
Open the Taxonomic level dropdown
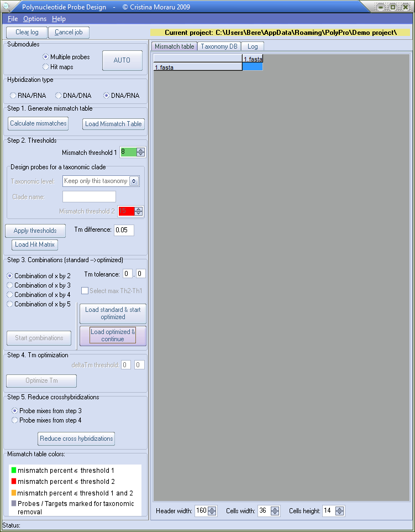(134, 181)
